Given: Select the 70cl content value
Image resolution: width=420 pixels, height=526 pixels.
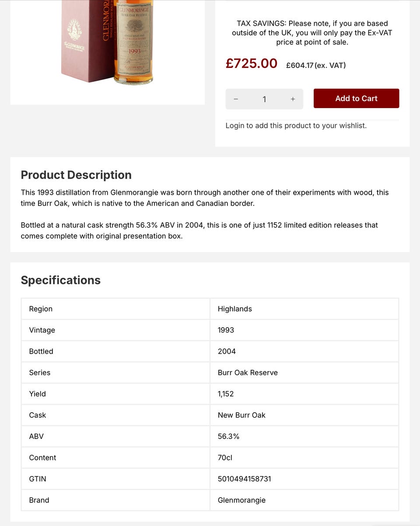Looking at the screenshot, I should tap(225, 457).
